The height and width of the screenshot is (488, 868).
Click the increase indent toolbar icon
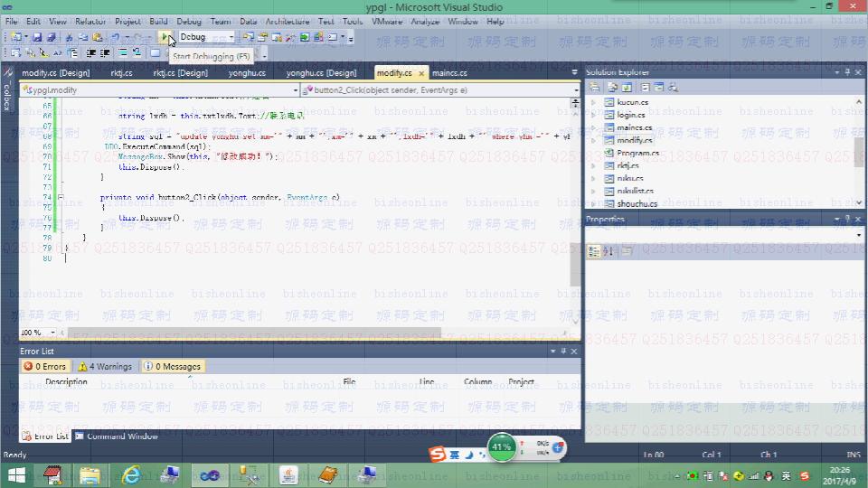(x=105, y=53)
